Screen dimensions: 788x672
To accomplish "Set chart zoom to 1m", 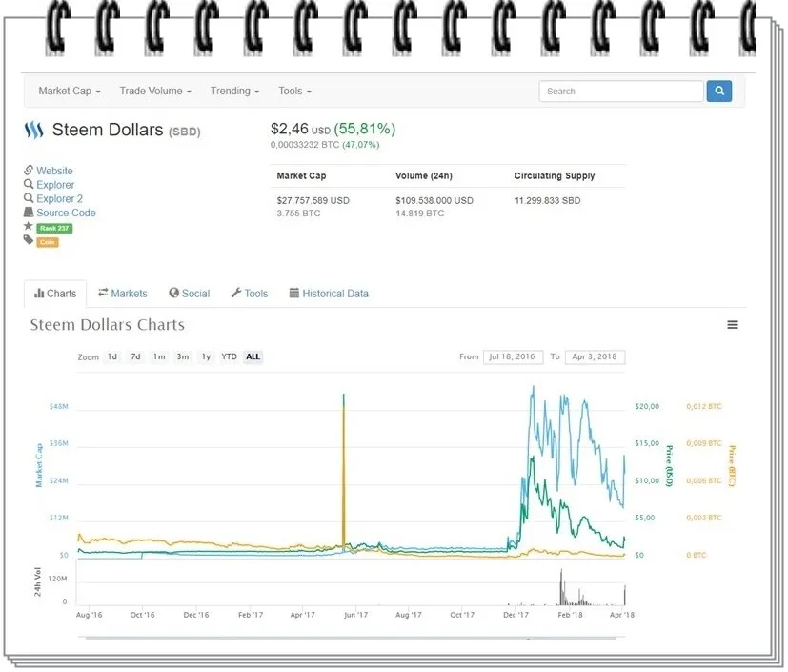I will tap(159, 356).
